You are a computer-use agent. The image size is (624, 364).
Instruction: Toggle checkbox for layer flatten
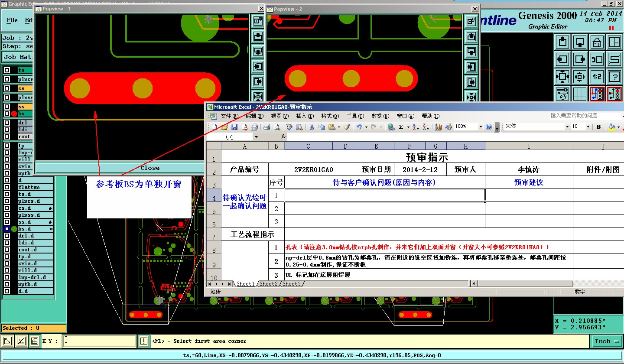[x=7, y=187]
